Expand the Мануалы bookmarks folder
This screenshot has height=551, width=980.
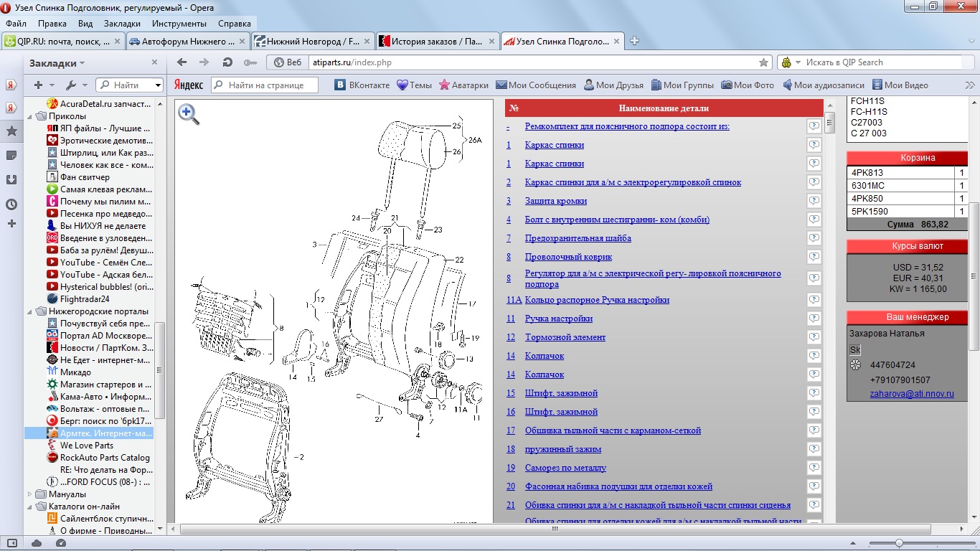(30, 494)
